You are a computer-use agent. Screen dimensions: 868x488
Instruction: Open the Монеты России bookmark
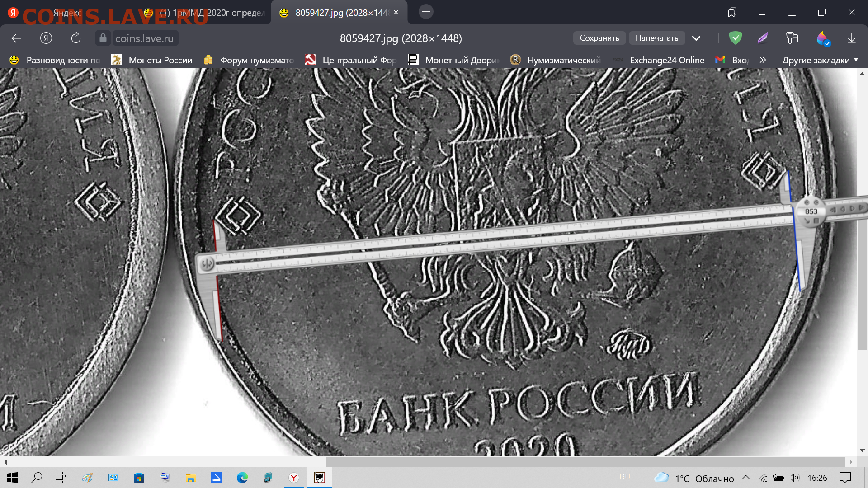pos(152,60)
